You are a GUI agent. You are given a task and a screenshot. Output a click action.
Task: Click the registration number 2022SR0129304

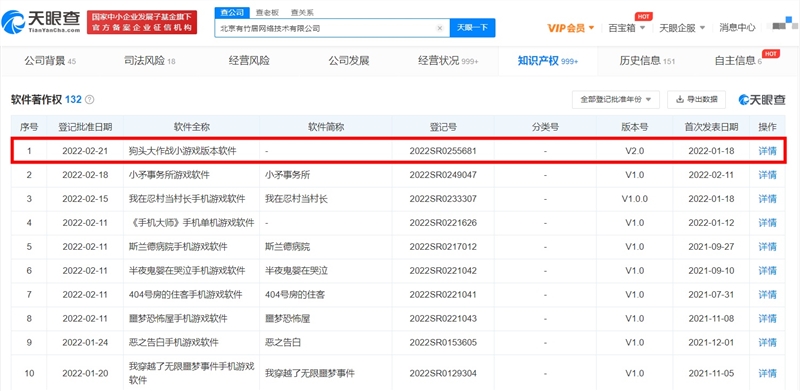pyautogui.click(x=443, y=374)
